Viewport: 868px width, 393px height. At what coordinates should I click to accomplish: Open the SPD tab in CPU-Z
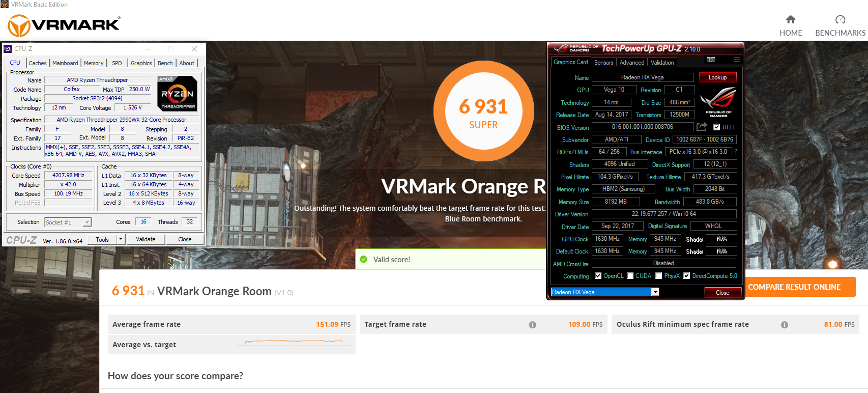click(x=117, y=63)
